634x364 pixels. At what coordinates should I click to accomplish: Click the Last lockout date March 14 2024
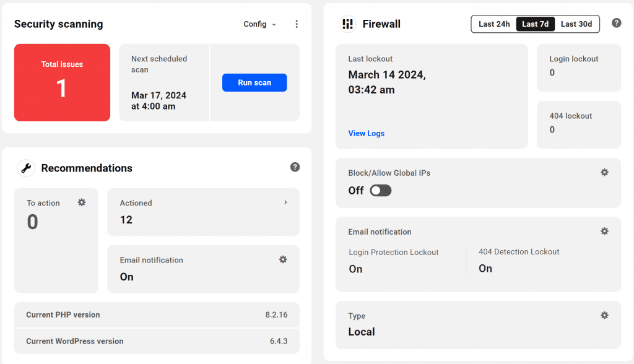pos(387,82)
